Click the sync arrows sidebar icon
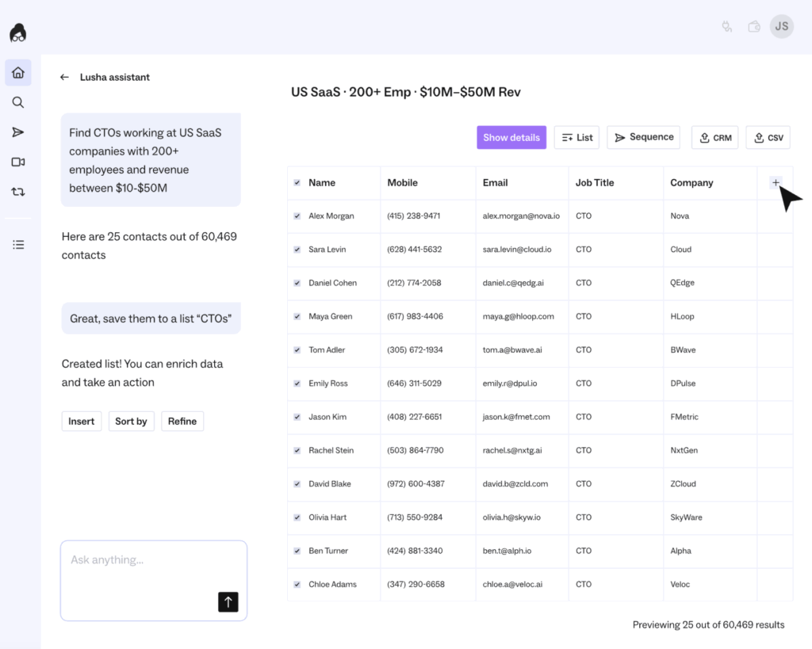This screenshot has width=812, height=649. pos(18,192)
